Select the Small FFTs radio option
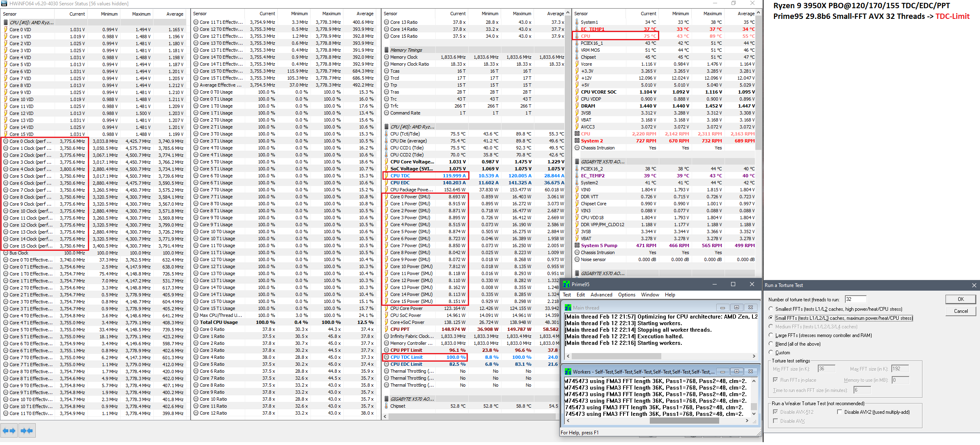Screen dimensions: 980x445 pyautogui.click(x=771, y=318)
